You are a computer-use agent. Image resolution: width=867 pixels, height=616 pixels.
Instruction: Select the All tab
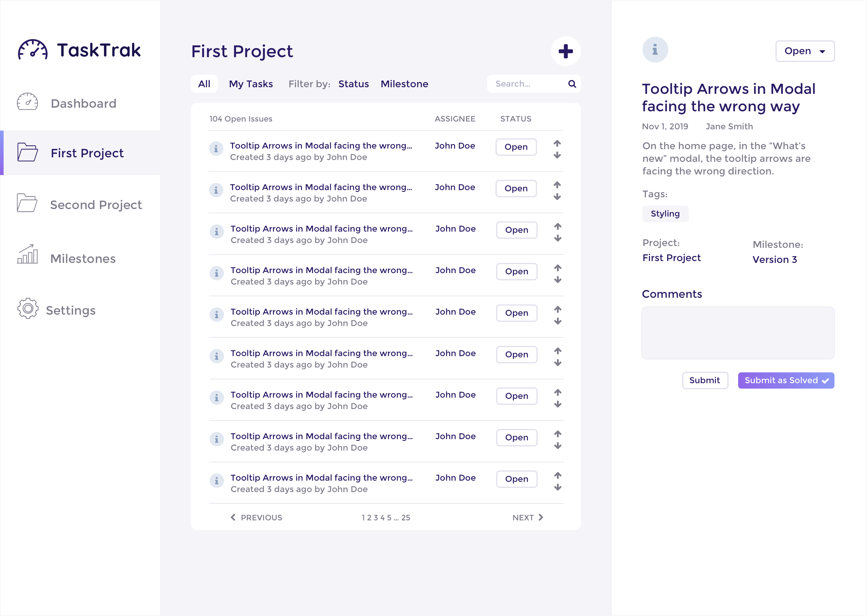click(204, 84)
